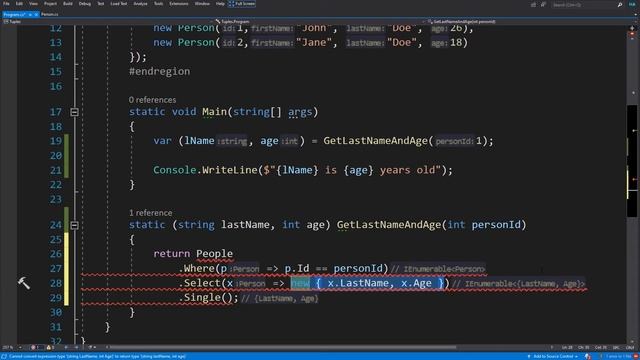
Task: Open the Build menu
Action: click(68, 4)
